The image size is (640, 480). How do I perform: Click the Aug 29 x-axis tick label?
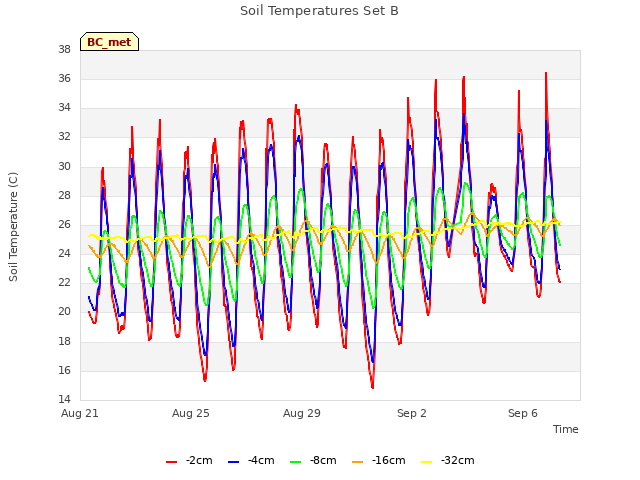[302, 413]
